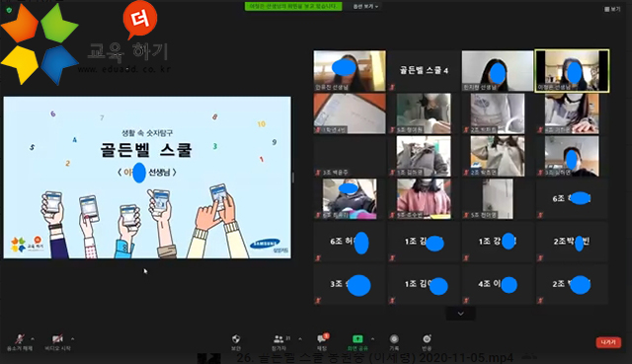Click the green screen-sharing notification banner
This screenshot has width=632, height=364.
click(293, 7)
